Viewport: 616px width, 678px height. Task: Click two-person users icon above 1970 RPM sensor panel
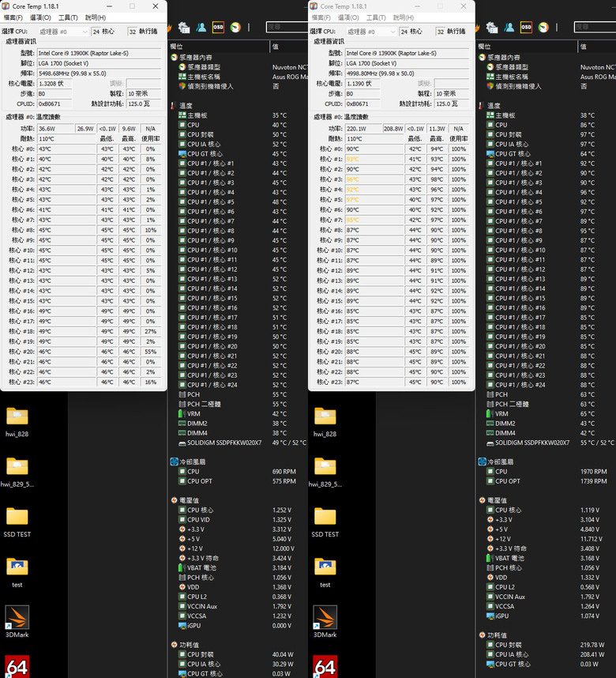coord(509,27)
